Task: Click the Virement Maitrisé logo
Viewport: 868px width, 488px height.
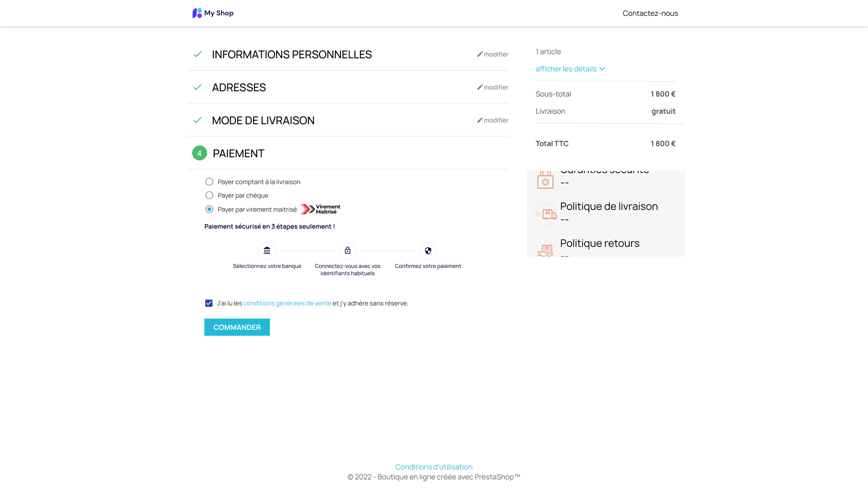Action: tap(320, 209)
